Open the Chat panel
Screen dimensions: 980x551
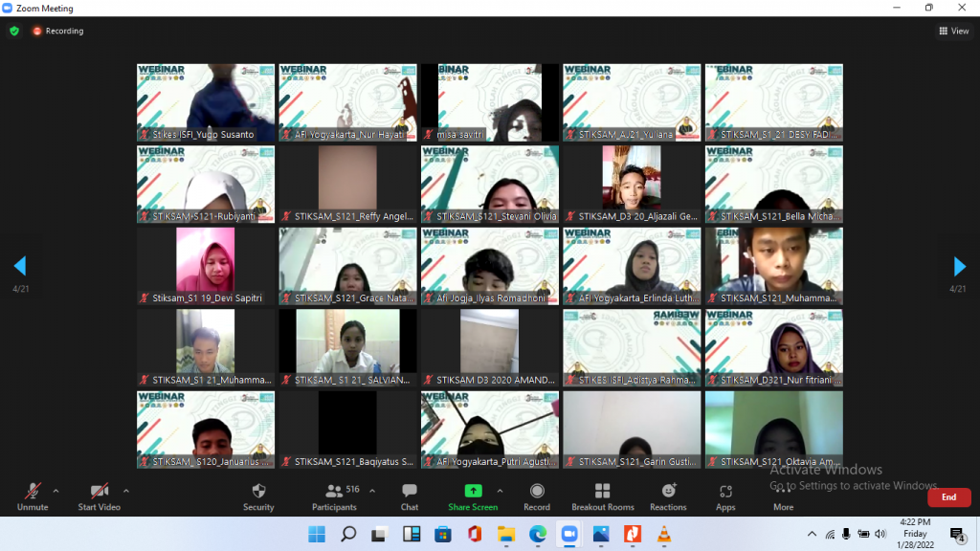(x=410, y=496)
